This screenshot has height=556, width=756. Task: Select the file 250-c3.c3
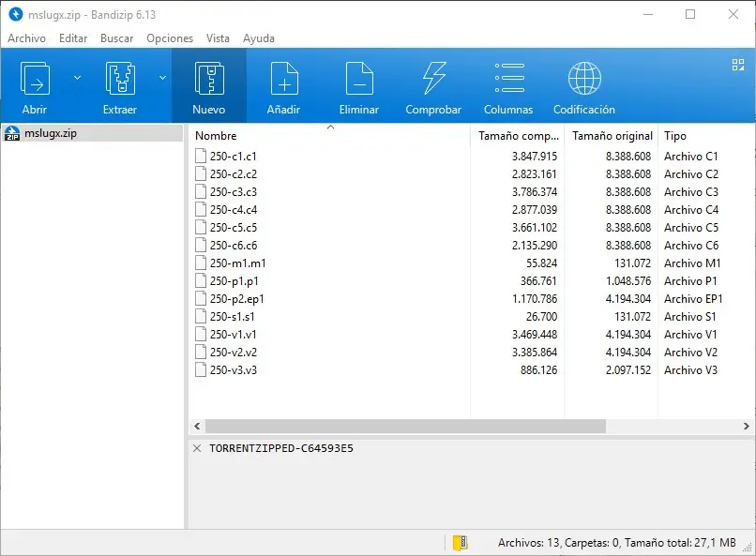(x=234, y=192)
